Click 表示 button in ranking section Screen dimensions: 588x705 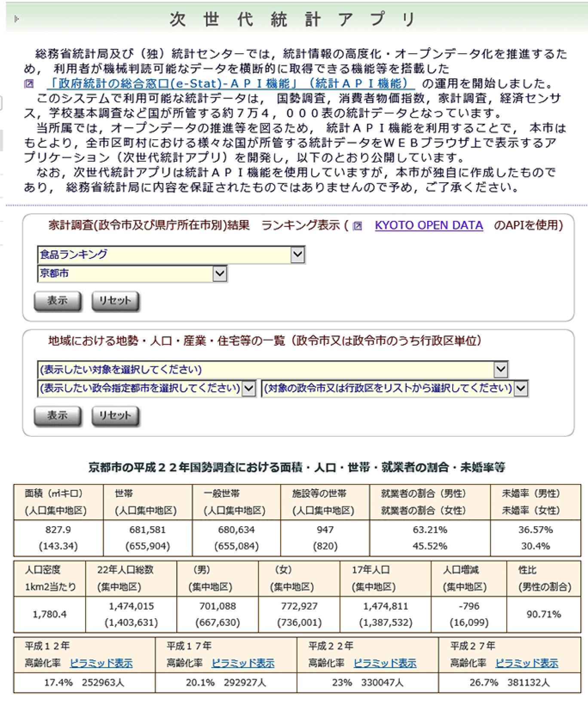pos(58,300)
